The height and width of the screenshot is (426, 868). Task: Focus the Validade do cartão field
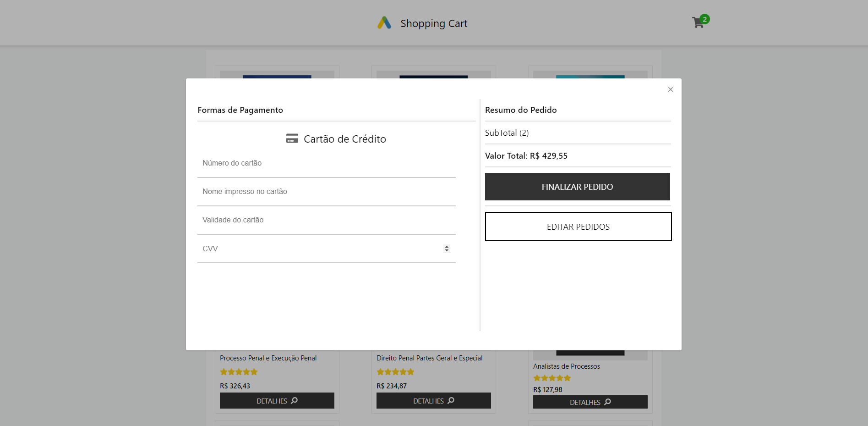[x=327, y=220]
